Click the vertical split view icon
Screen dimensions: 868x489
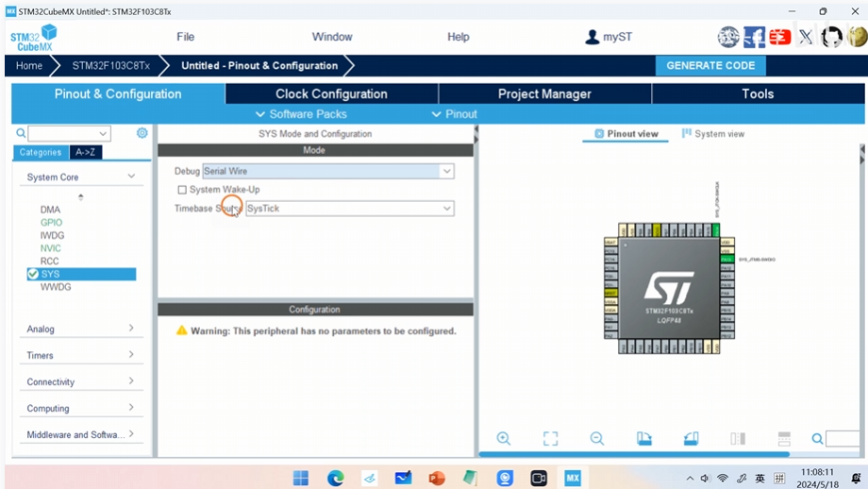point(738,439)
